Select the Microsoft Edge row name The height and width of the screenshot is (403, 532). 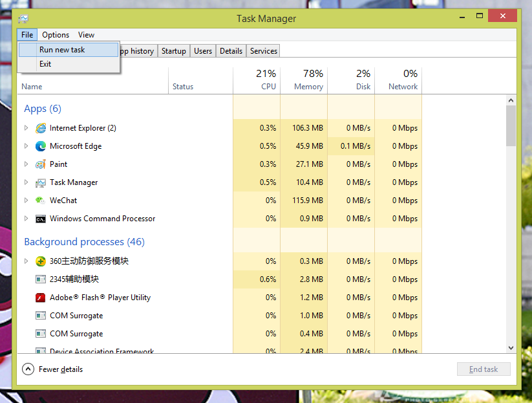[76, 146]
